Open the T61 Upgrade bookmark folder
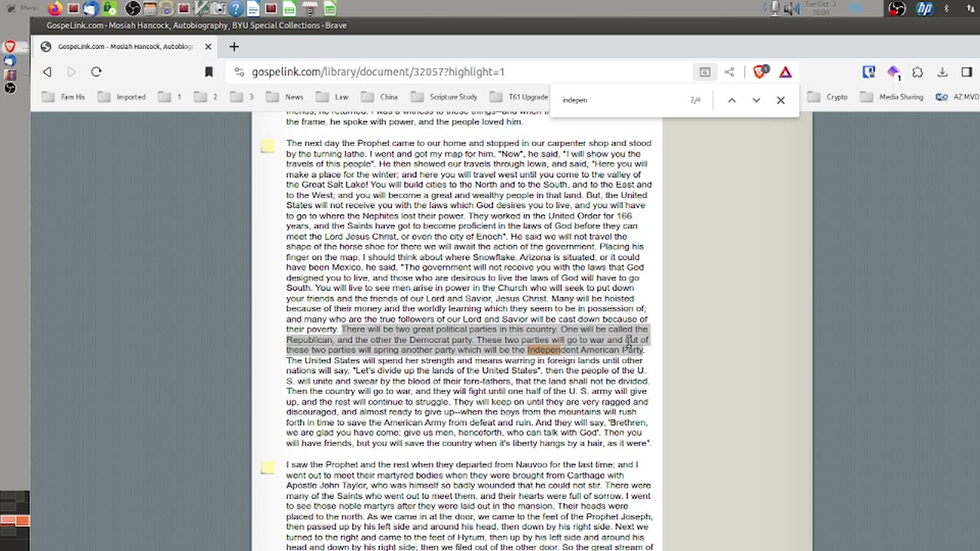The height and width of the screenshot is (551, 980). (x=519, y=97)
